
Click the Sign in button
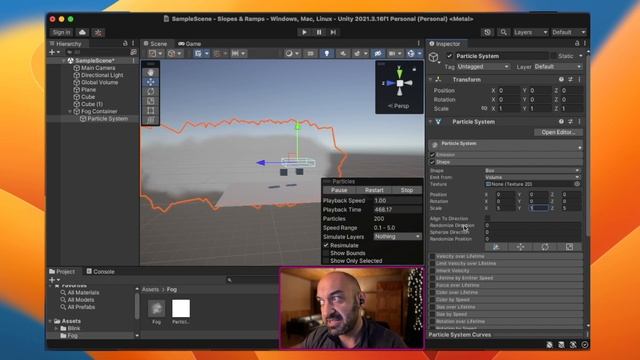61,32
